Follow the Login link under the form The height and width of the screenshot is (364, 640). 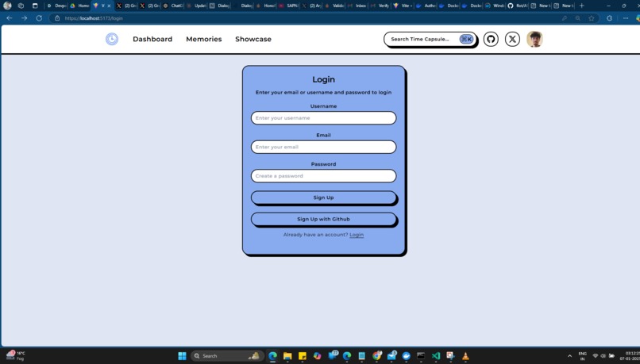tap(357, 235)
